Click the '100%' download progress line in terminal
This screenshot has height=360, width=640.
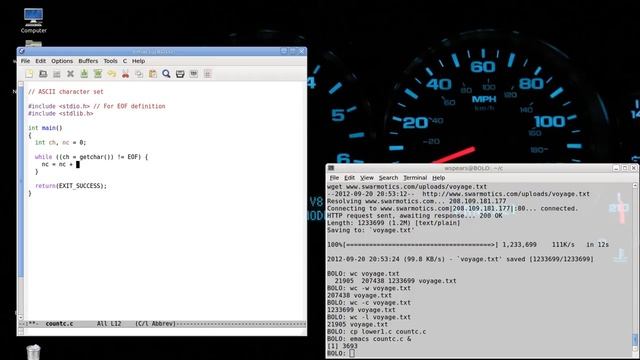point(468,244)
